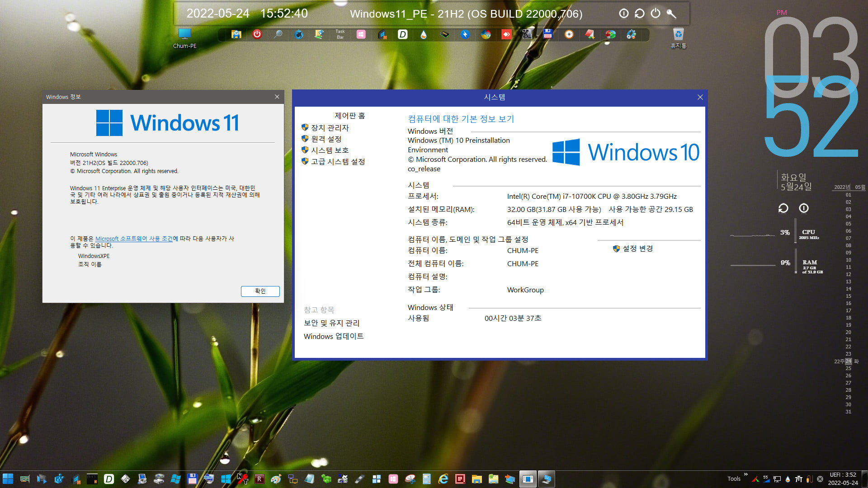Viewport: 868px width, 488px height.
Task: Open the Chum-PE desktop icon
Action: coord(184,38)
